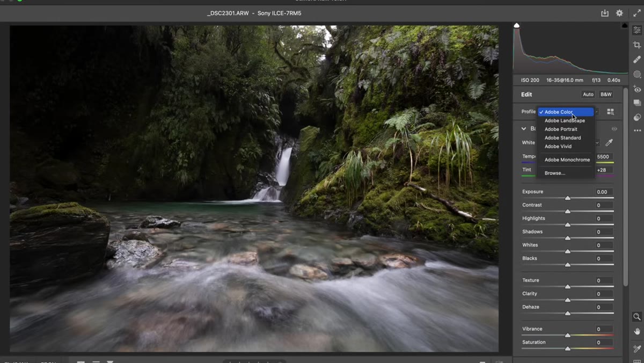
Task: Open the three-dots more options menu
Action: (637, 130)
